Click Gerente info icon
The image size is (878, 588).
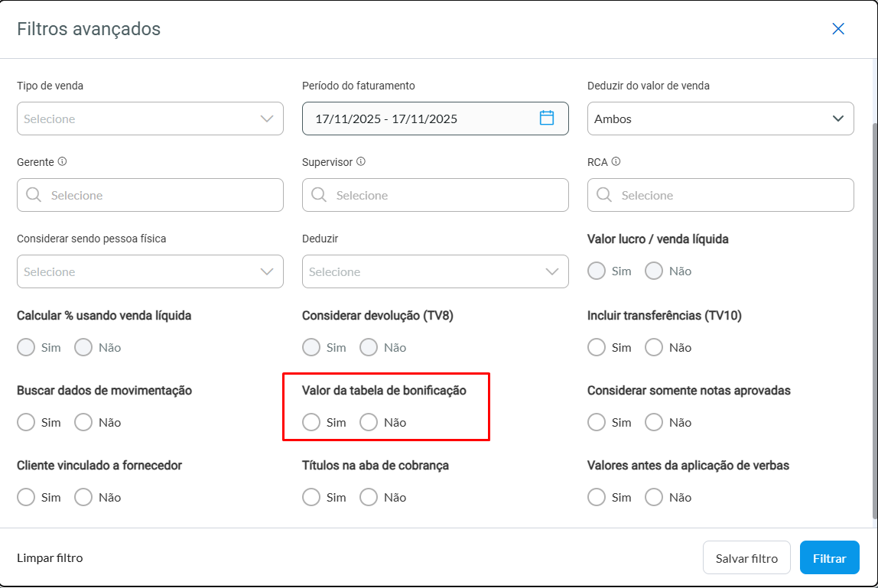coord(63,162)
